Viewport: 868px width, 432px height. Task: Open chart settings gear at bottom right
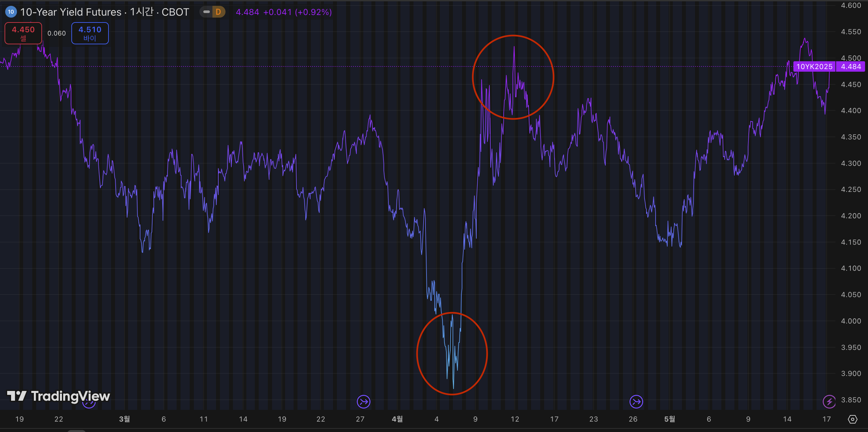click(x=852, y=419)
